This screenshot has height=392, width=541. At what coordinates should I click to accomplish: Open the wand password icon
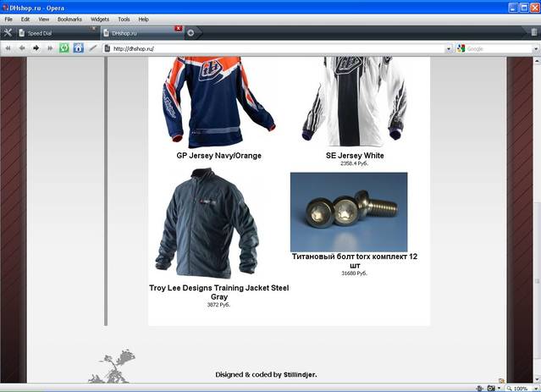click(92, 48)
